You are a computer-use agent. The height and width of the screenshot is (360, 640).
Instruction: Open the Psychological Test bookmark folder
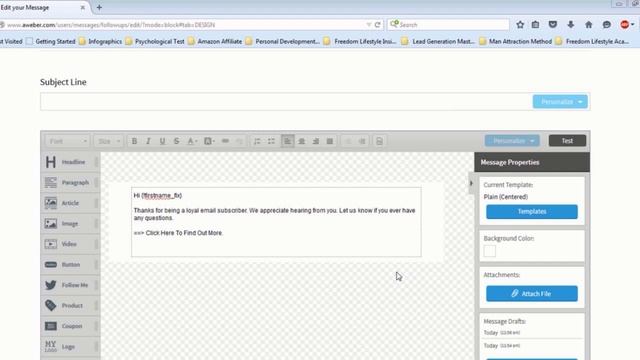(x=155, y=41)
